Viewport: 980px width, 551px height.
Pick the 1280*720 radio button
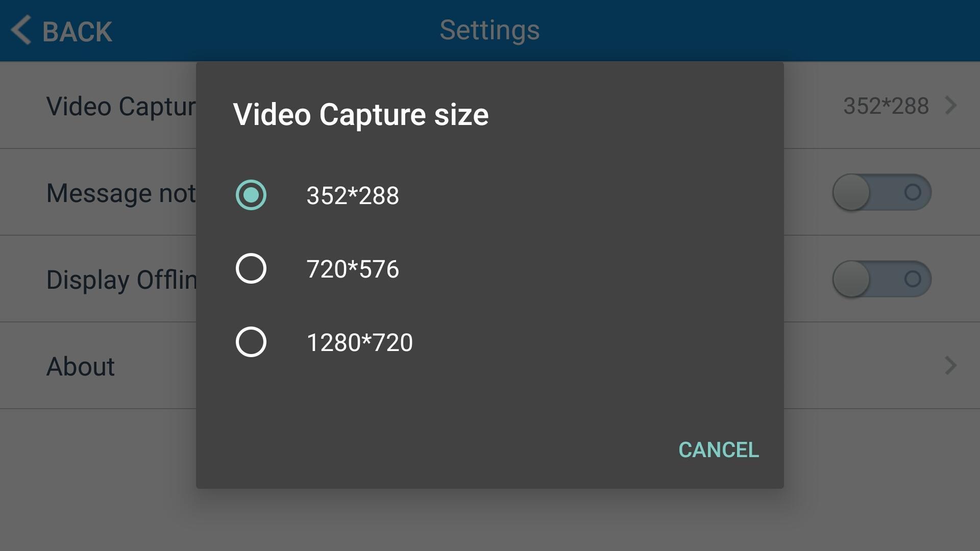pos(251,342)
